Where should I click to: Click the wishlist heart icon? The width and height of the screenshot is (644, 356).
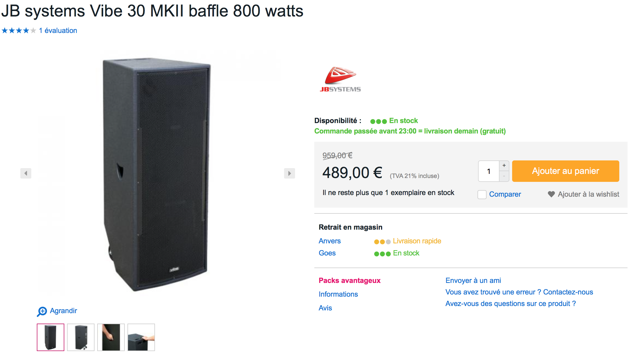click(x=551, y=194)
